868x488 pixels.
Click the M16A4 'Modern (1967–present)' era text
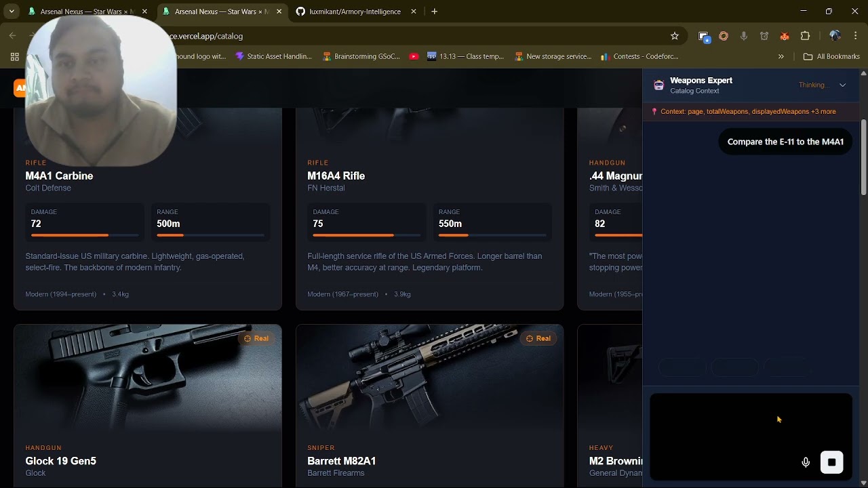342,294
